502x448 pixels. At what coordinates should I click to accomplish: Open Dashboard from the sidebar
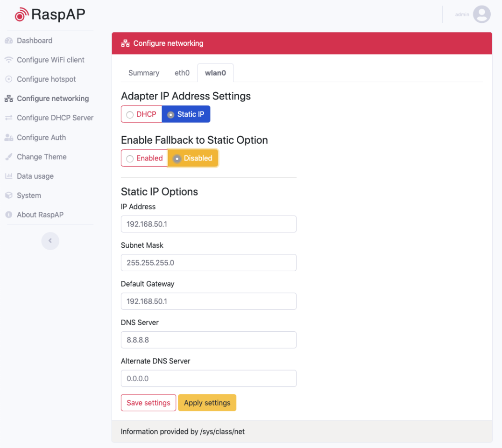click(35, 41)
